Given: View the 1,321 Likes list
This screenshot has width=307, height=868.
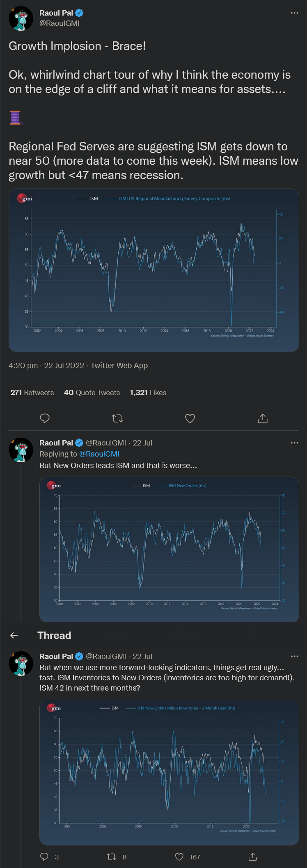Looking at the screenshot, I should 148,393.
